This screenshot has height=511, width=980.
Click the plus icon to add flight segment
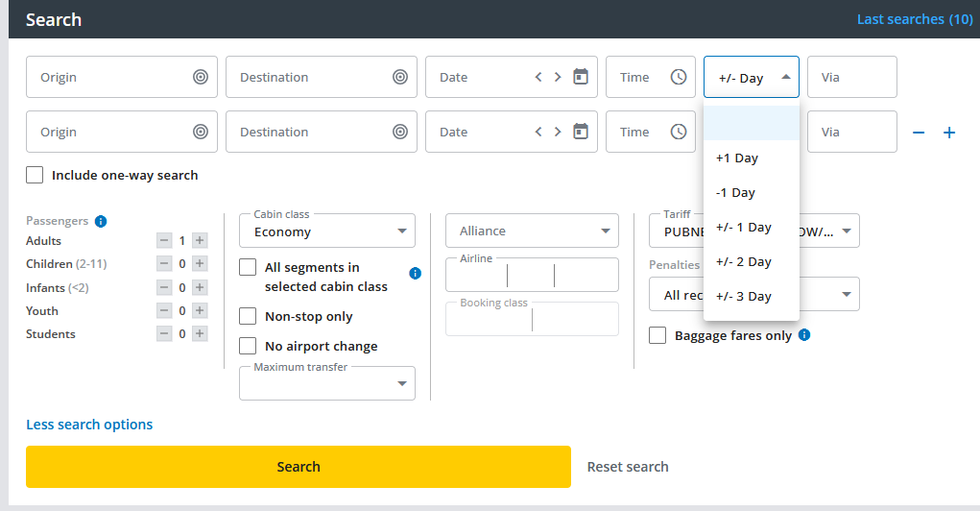tap(949, 133)
